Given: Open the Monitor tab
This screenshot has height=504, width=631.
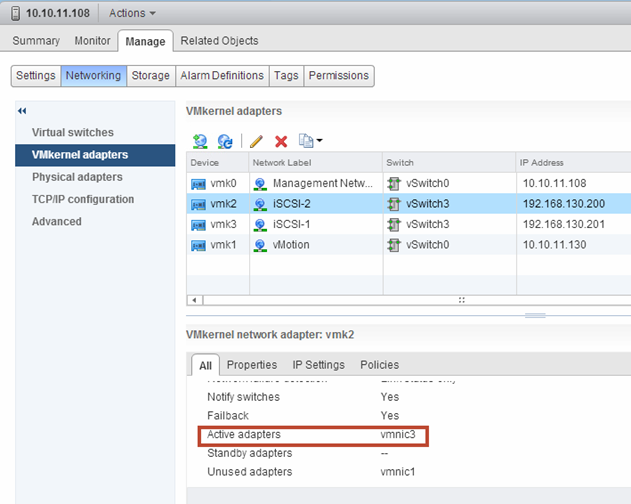Looking at the screenshot, I should (93, 41).
